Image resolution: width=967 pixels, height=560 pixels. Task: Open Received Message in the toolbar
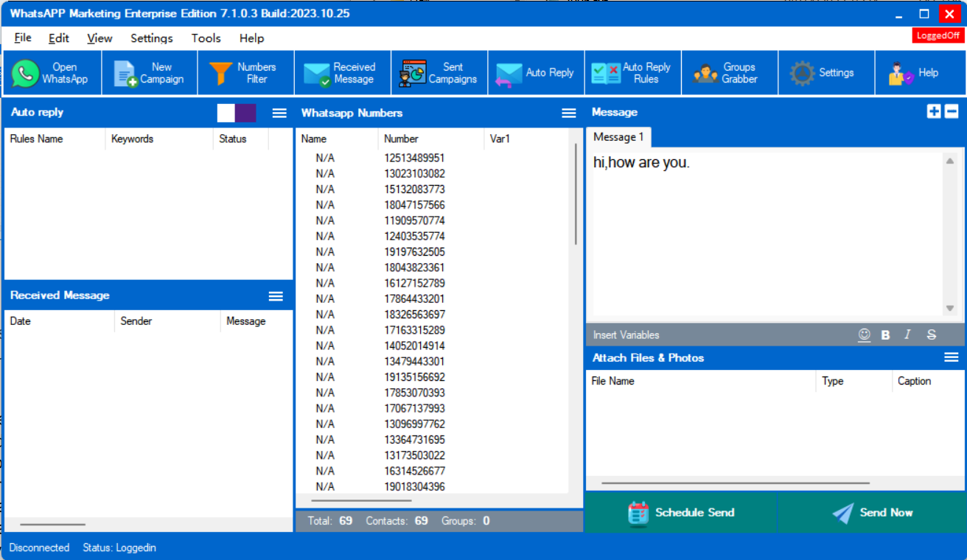point(342,73)
